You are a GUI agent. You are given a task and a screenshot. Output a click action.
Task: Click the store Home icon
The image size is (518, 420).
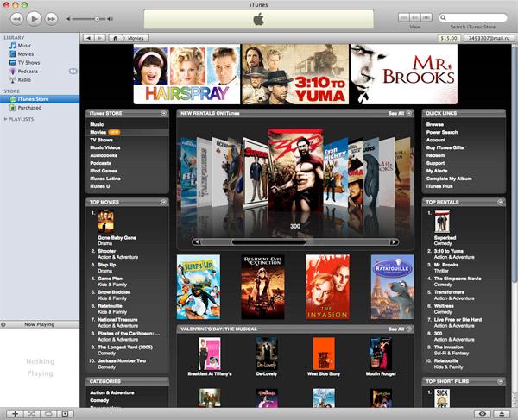(116, 38)
